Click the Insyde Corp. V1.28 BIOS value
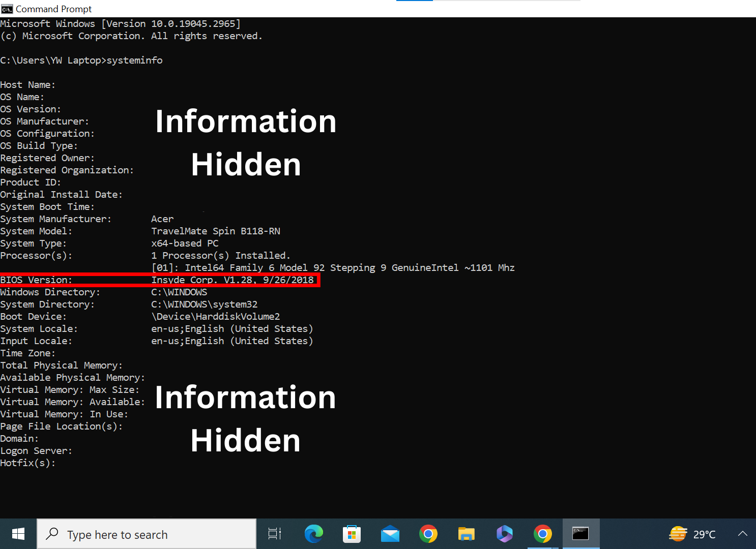 pyautogui.click(x=232, y=280)
